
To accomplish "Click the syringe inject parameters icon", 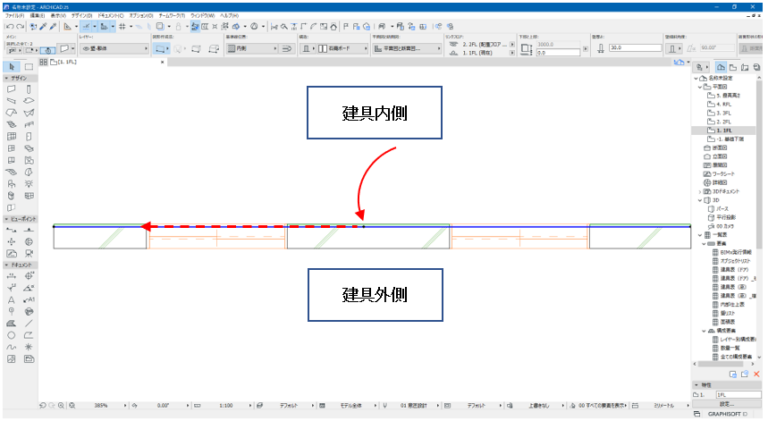I will point(53,26).
